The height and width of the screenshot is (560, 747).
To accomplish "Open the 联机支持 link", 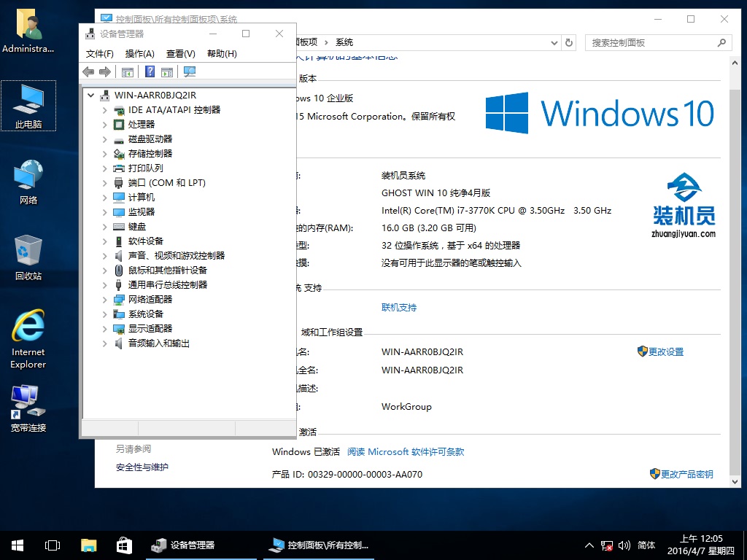I will tap(399, 308).
